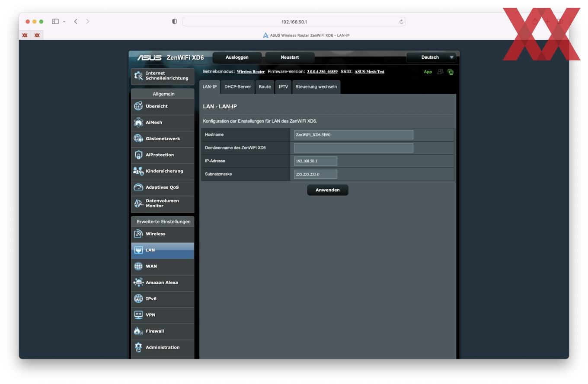Click the Safari privacy shield icon
Viewport: 588px width, 384px height.
click(x=175, y=22)
